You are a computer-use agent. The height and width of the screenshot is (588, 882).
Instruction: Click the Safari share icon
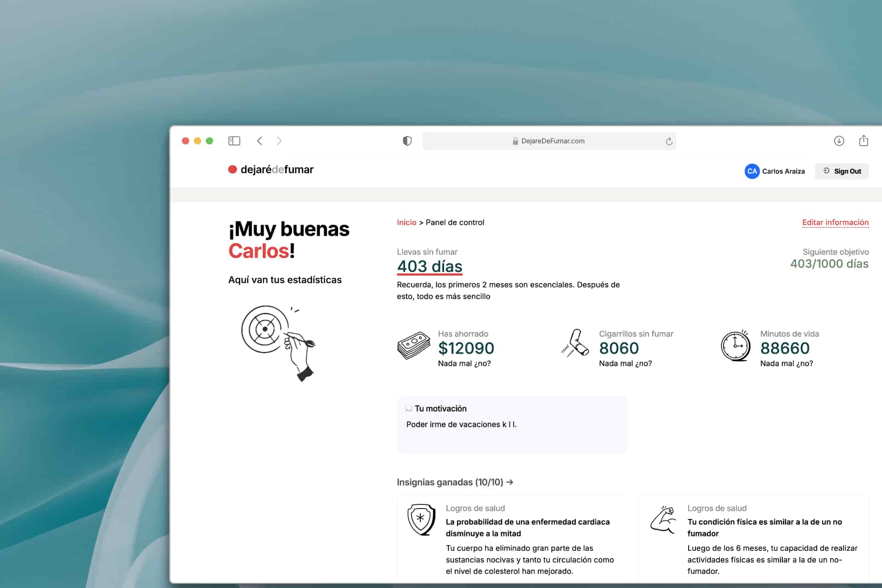point(864,140)
